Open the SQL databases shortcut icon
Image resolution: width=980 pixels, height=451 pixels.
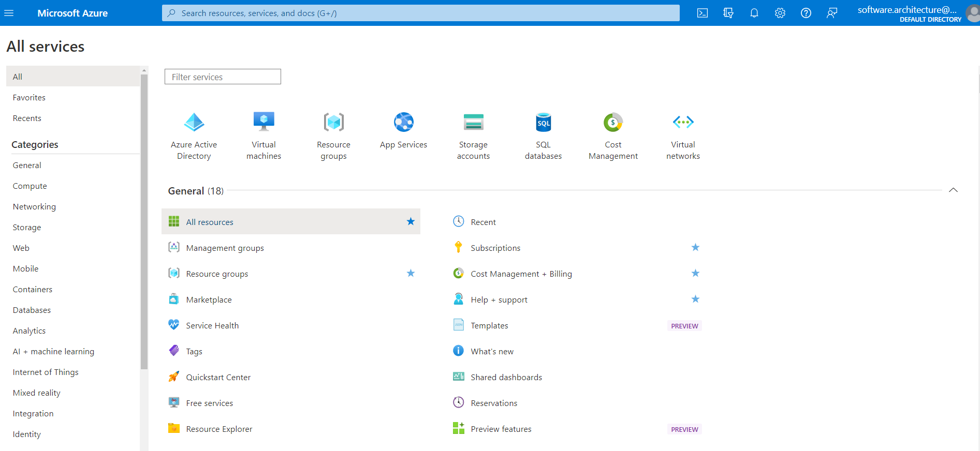pyautogui.click(x=543, y=123)
